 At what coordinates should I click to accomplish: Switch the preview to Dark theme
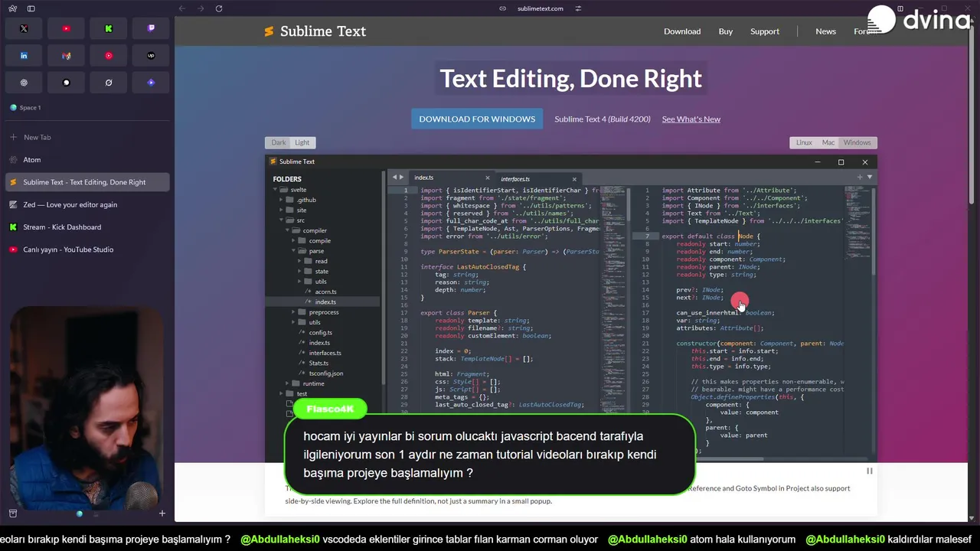(278, 142)
